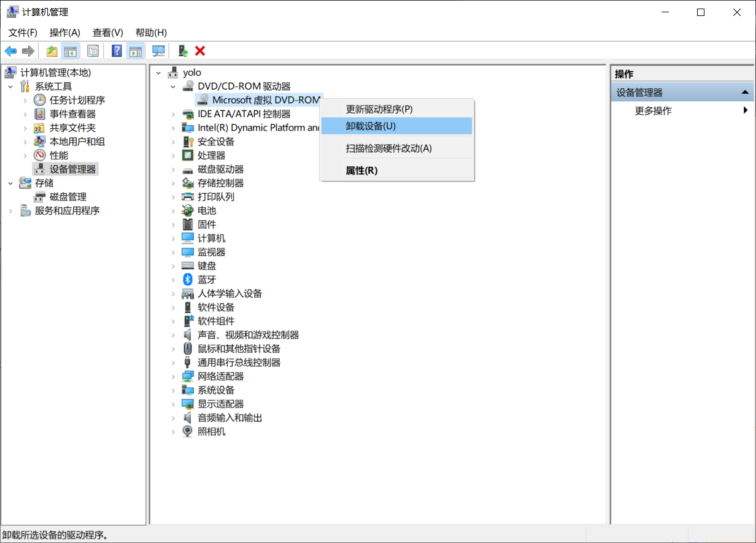Click the 监视器 monitor icon
Image resolution: width=756 pixels, height=543 pixels.
pos(188,252)
